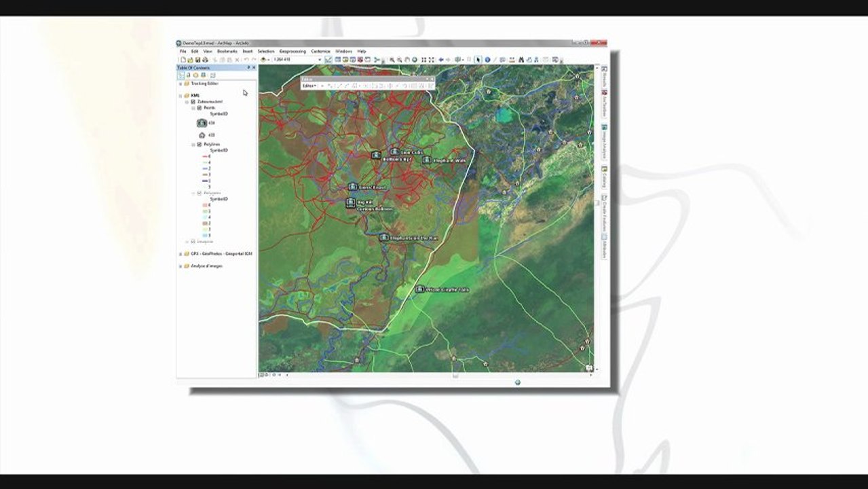Click the Find binoculars icon
This screenshot has width=868, height=489.
[x=521, y=60]
